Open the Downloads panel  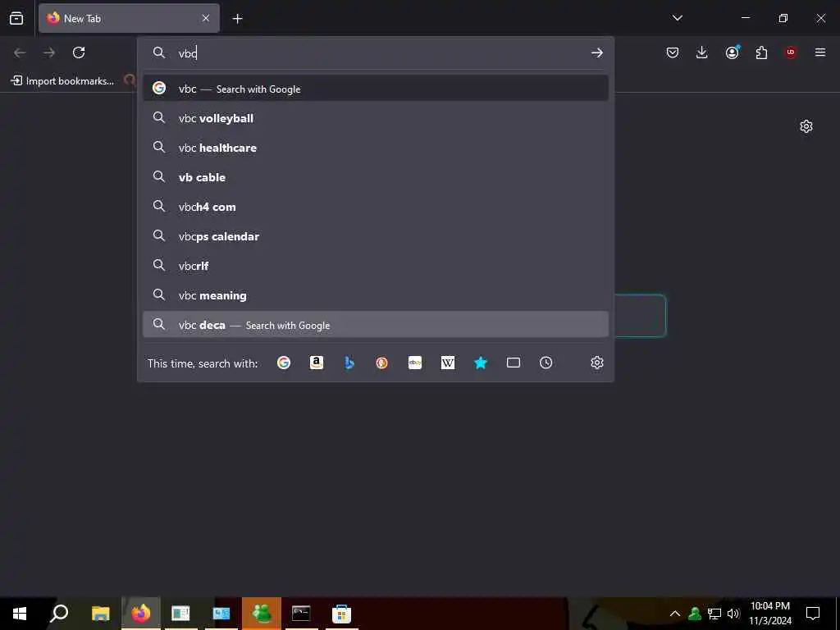coord(702,52)
